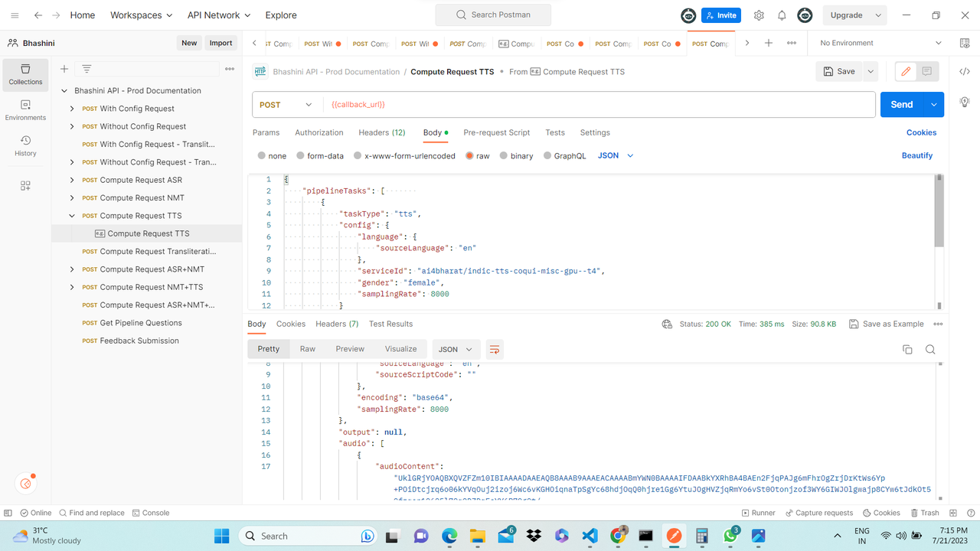
Task: Switch to the Headers (12) tab
Action: (382, 132)
